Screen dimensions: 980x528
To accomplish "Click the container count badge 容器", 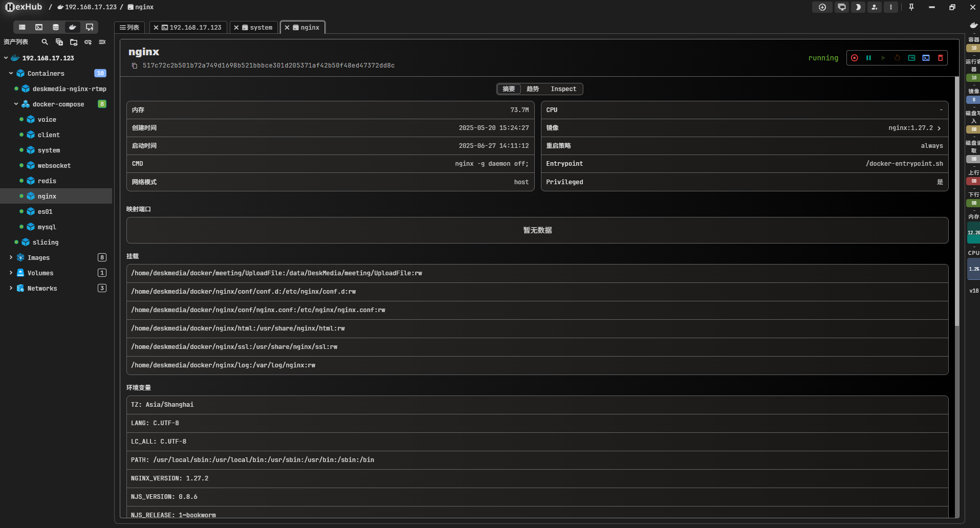I will [973, 48].
